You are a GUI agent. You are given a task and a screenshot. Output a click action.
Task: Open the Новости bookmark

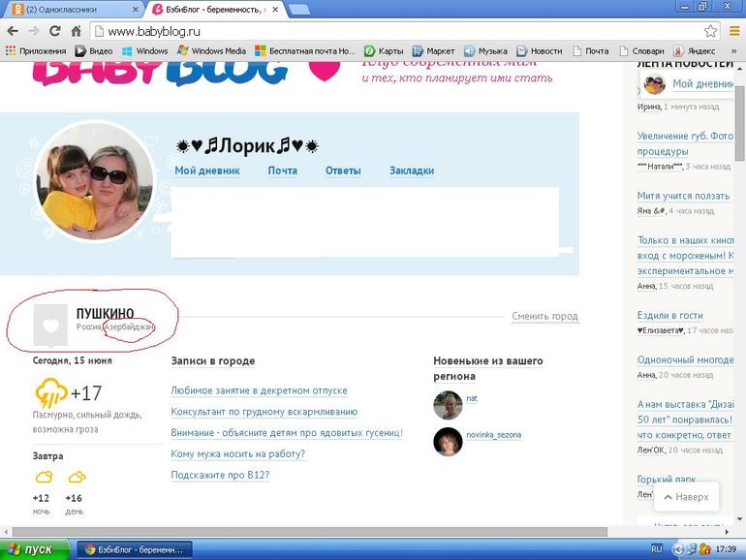point(540,51)
